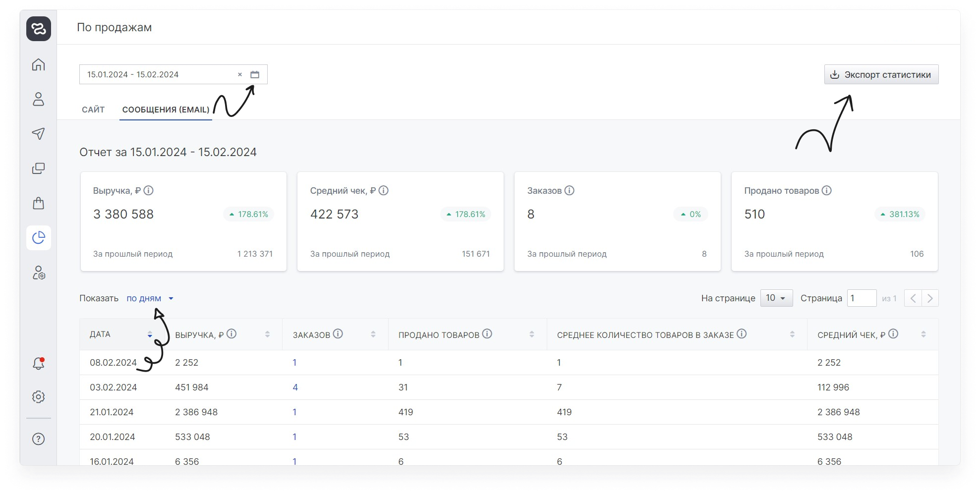The height and width of the screenshot is (495, 980).
Task: Click the date cell 20.01.2024
Action: (x=113, y=437)
